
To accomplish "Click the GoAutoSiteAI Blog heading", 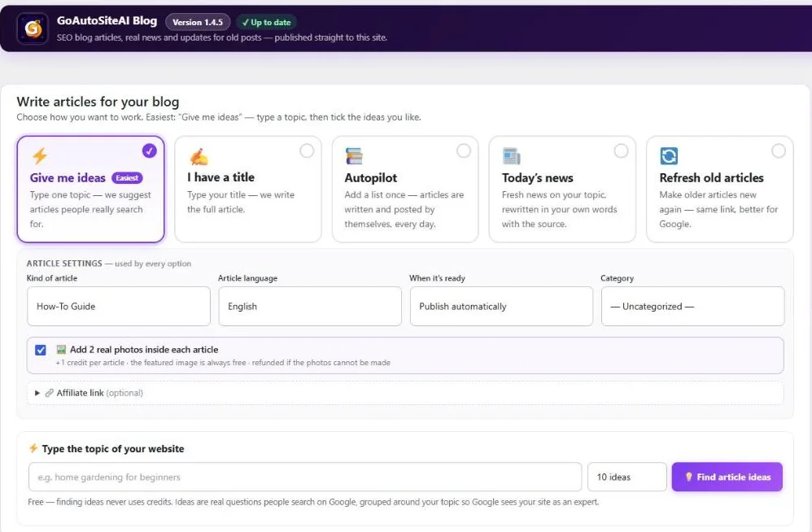I will click(x=107, y=20).
